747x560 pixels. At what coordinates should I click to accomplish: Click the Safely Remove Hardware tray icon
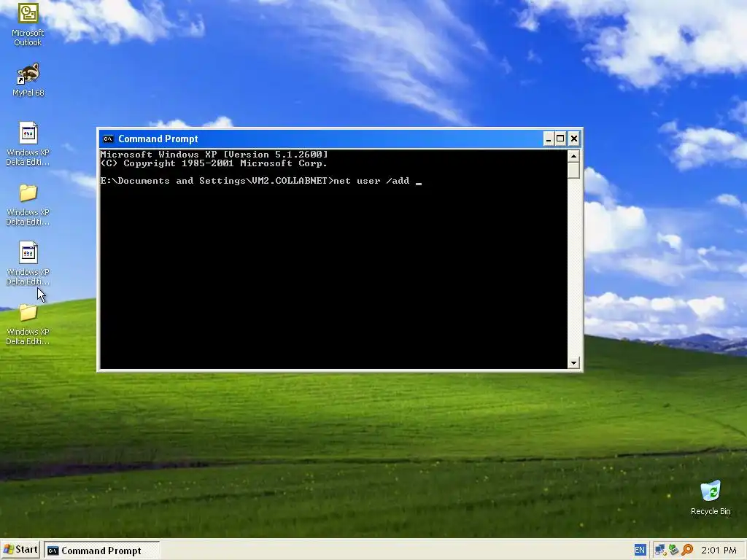click(x=673, y=550)
